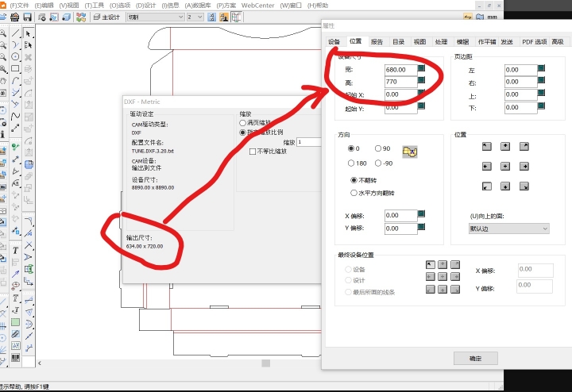Enable the 不等比缩放 checkbox
The width and height of the screenshot is (572, 392).
(253, 151)
